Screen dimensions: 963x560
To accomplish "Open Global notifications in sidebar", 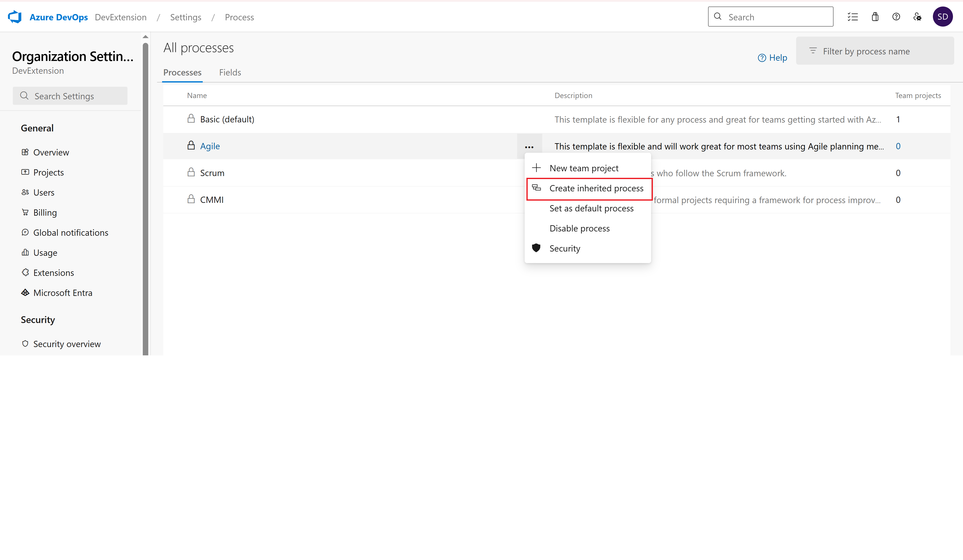I will tap(71, 233).
